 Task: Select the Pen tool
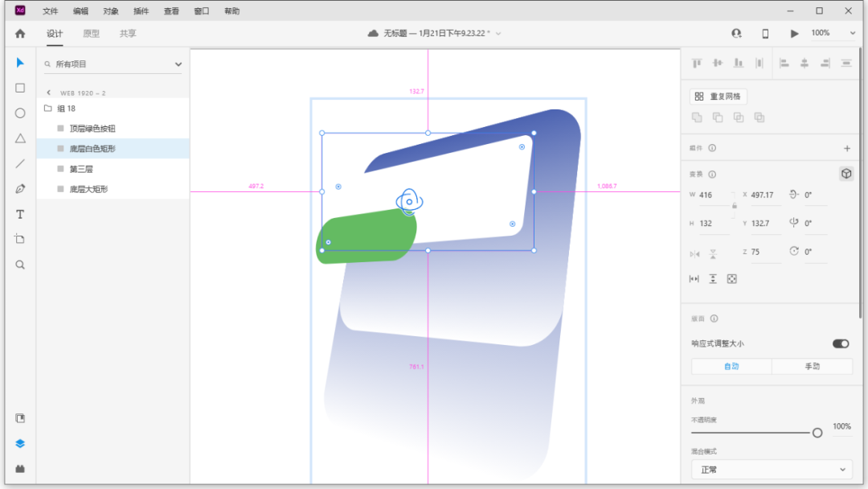pos(20,189)
